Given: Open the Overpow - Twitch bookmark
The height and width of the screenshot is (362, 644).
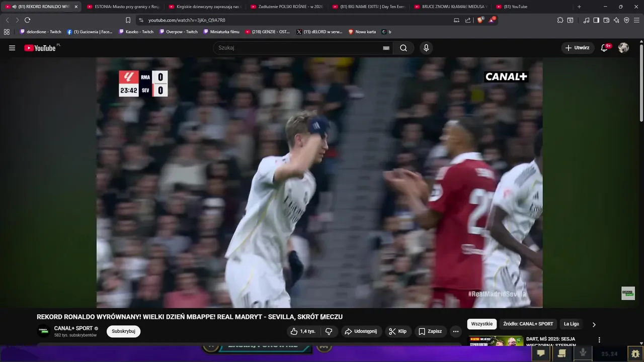Looking at the screenshot, I should (179, 32).
